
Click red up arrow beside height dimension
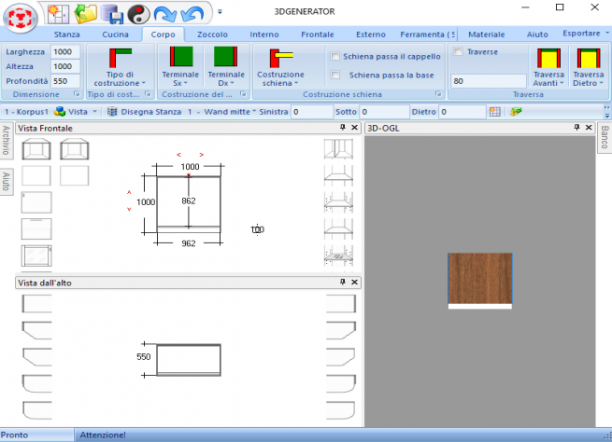pyautogui.click(x=129, y=192)
